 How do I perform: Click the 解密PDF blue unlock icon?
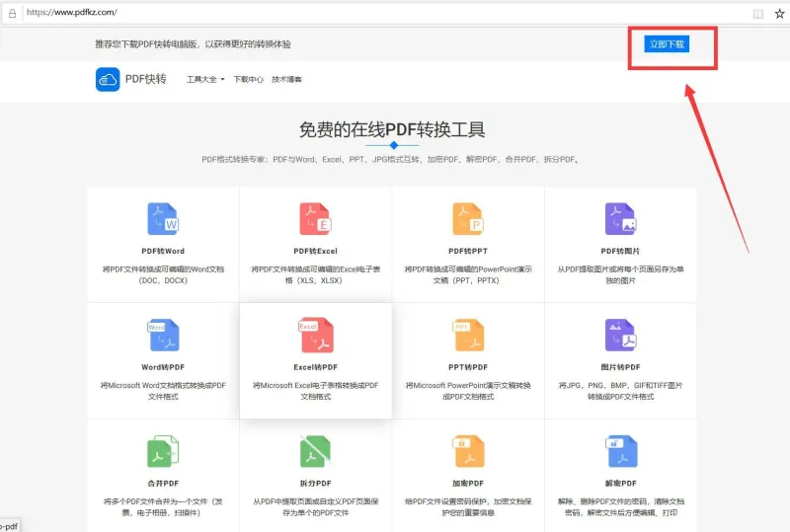[621, 451]
